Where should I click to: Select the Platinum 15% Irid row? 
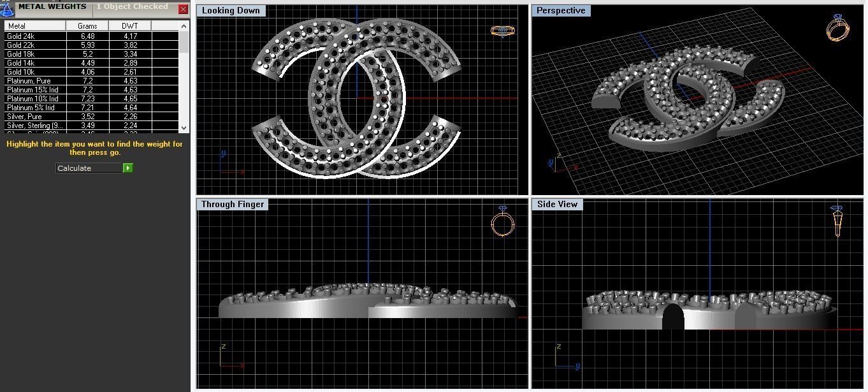pyautogui.click(x=92, y=90)
